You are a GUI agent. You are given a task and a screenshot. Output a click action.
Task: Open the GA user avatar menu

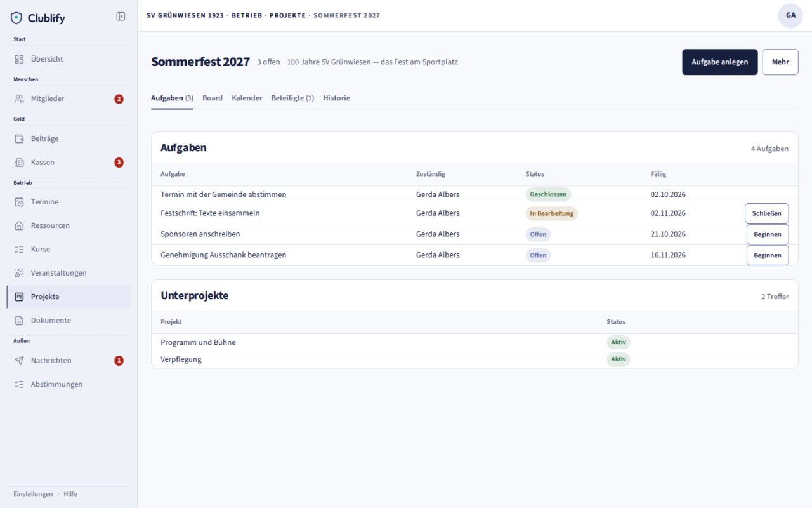pos(790,15)
